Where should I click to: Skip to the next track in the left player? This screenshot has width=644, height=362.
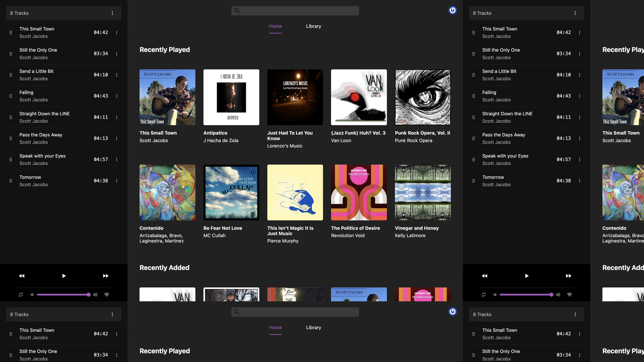[x=106, y=276]
